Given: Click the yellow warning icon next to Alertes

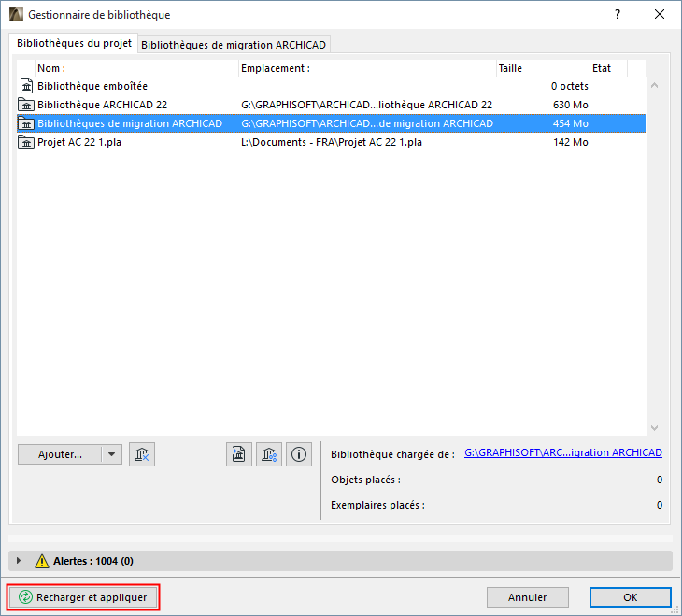Looking at the screenshot, I should pyautogui.click(x=42, y=561).
